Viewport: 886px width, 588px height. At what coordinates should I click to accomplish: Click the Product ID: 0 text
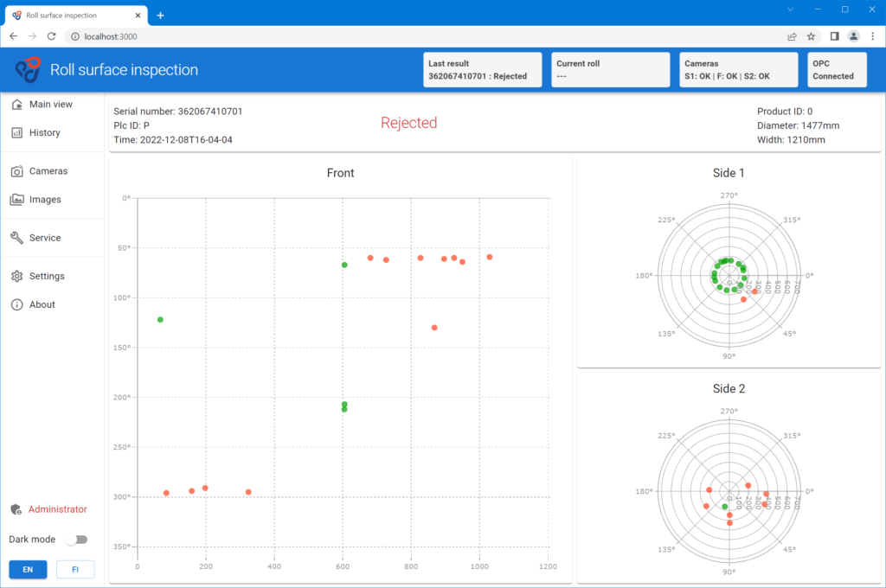(785, 112)
